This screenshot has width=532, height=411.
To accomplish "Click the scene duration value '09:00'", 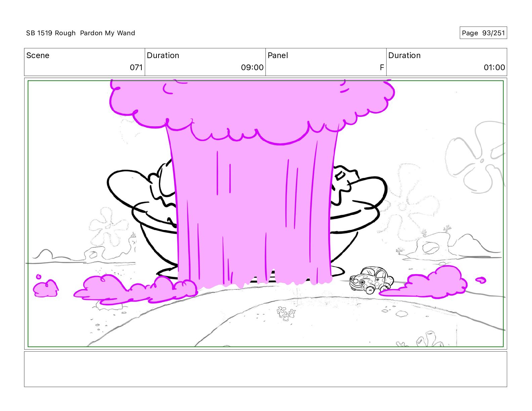I will (252, 67).
